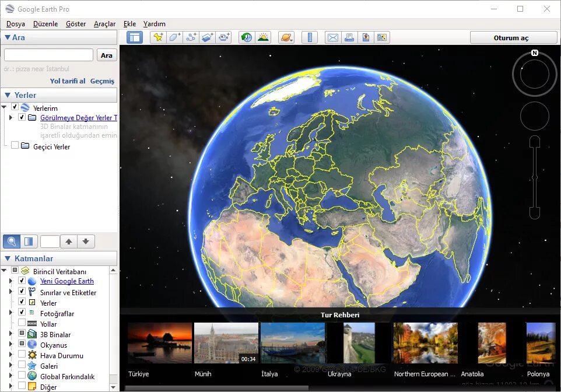
Task: Toggle sunlight across the landscape
Action: tap(264, 37)
